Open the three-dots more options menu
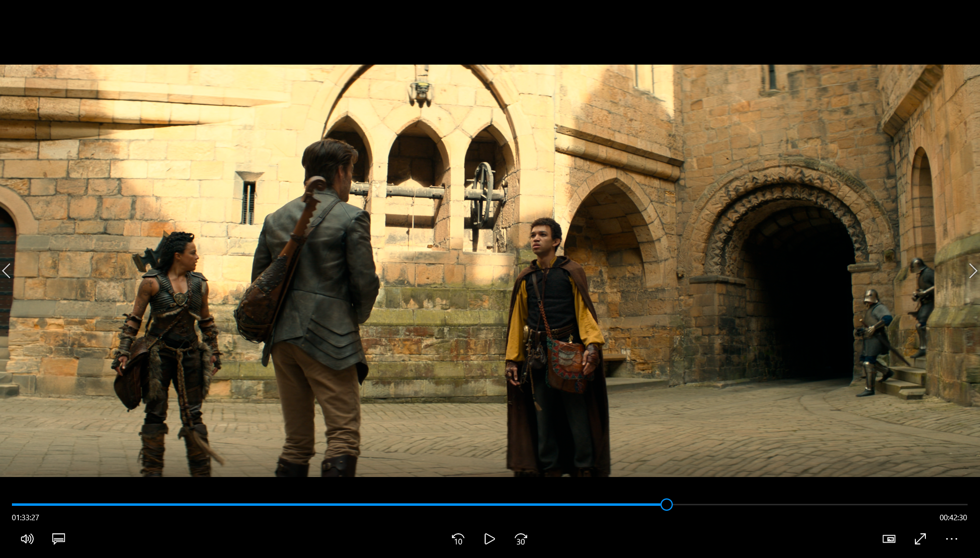 click(951, 539)
